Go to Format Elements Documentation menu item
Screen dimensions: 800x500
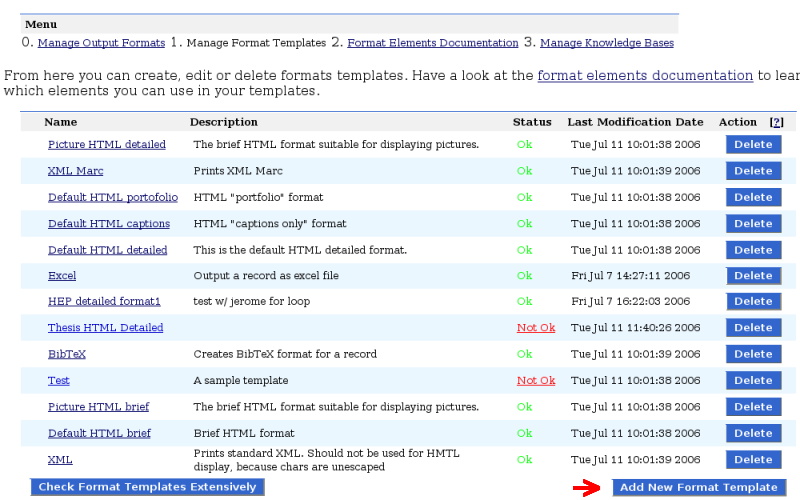point(432,43)
